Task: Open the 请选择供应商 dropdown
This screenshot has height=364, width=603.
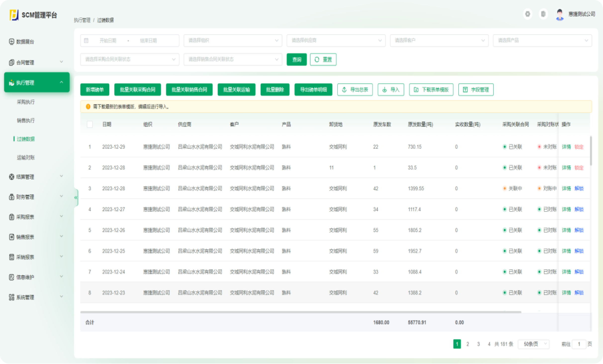Action: [x=336, y=40]
